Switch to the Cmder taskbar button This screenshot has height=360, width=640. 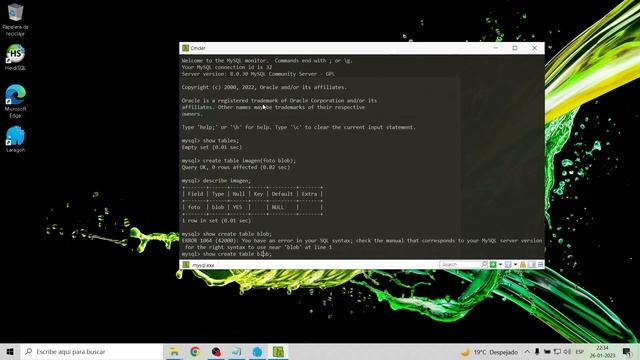tap(278, 351)
